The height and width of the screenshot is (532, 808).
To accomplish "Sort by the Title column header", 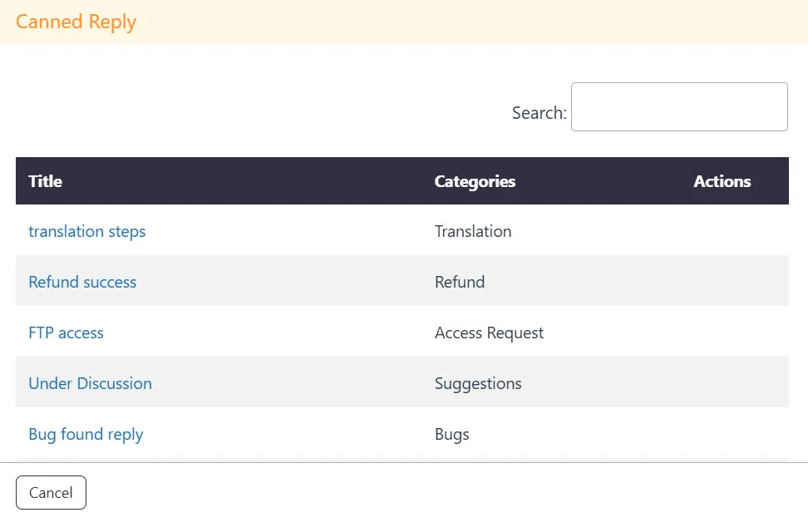I will [x=45, y=181].
